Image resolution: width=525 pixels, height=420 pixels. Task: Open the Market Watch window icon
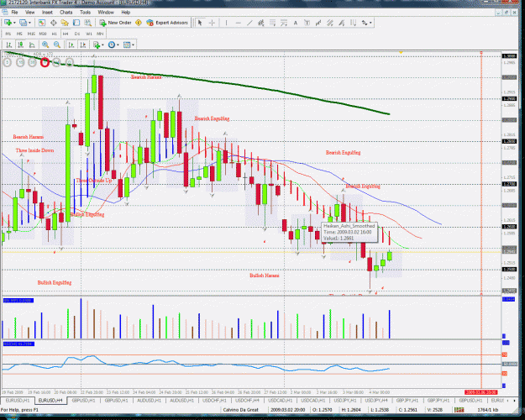click(x=42, y=23)
